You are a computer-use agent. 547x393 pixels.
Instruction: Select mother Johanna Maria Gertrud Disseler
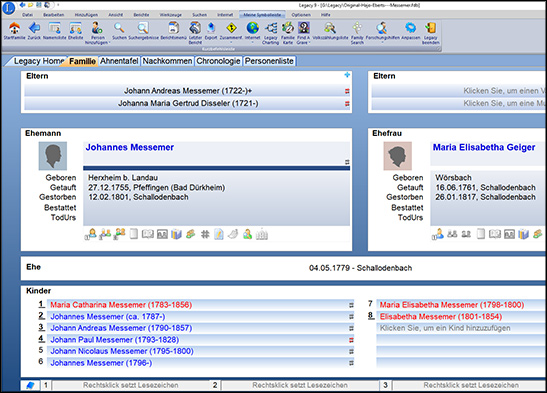[x=188, y=103]
